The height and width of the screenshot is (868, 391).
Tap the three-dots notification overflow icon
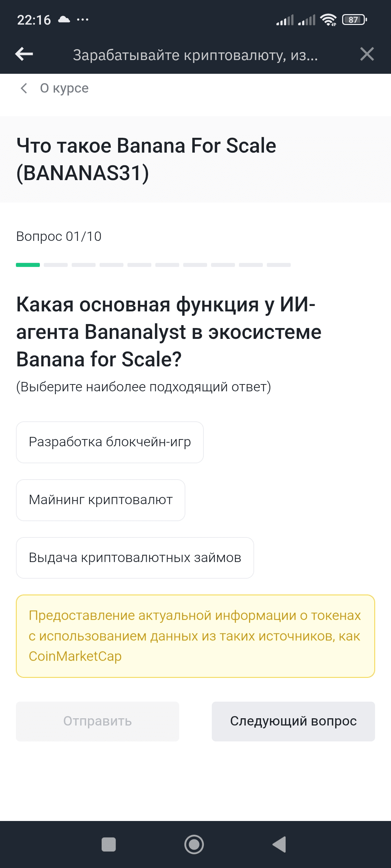point(83,20)
